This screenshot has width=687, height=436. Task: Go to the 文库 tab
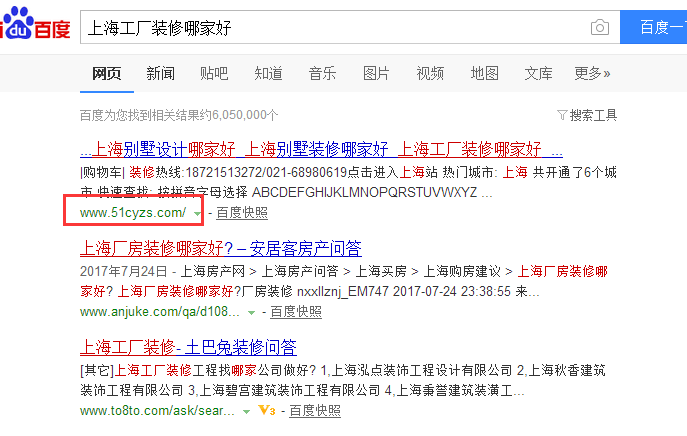click(538, 73)
